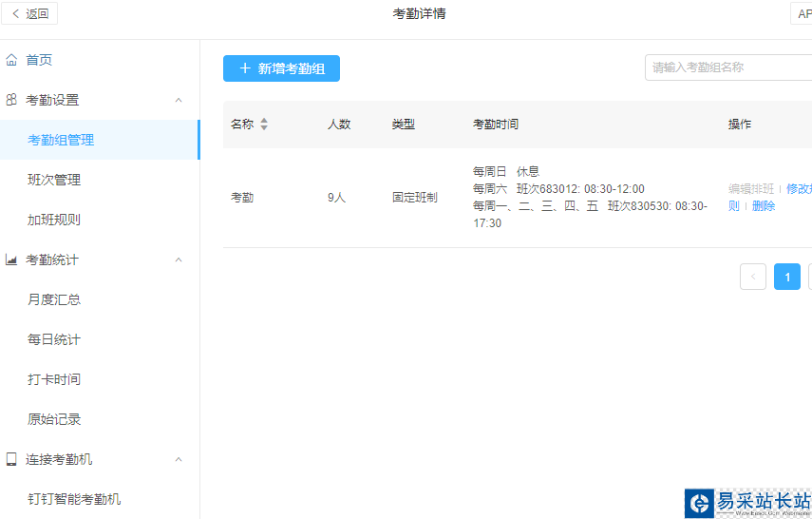Open 班次管理 in the sidebar
This screenshot has width=812, height=519.
tap(54, 180)
